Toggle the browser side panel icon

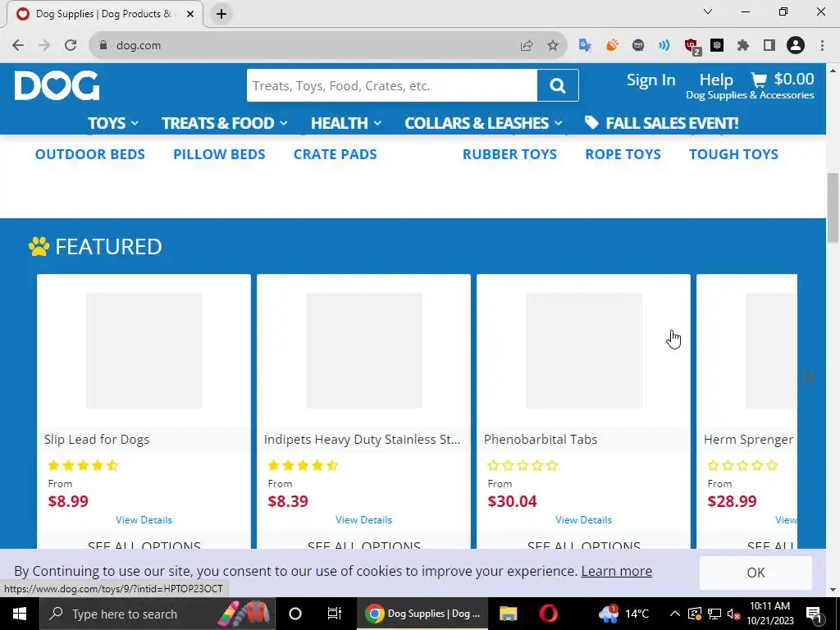point(769,46)
